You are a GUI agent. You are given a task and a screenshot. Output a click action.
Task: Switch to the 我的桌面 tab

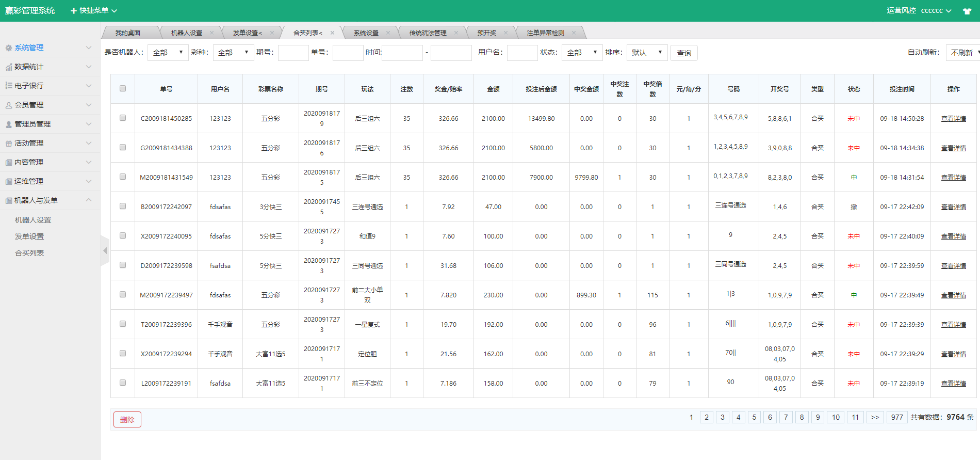pos(127,33)
